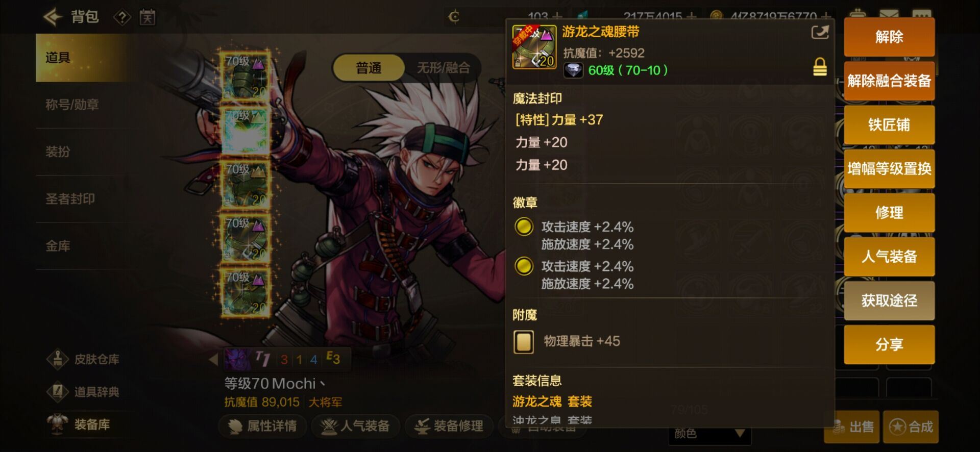Click the 解除 button

tap(889, 37)
